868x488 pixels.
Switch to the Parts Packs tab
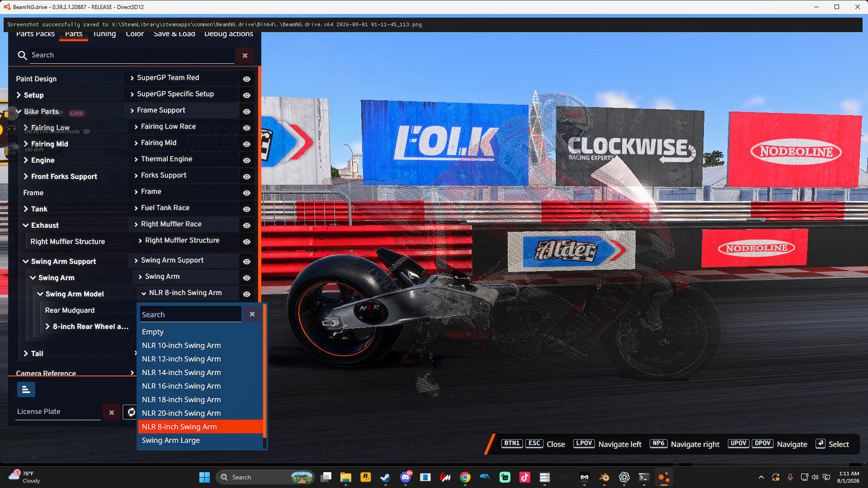35,34
